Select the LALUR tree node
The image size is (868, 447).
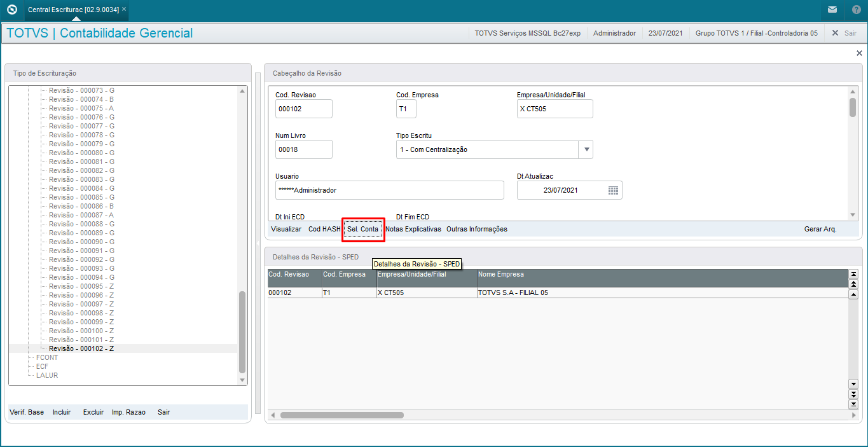tap(47, 375)
